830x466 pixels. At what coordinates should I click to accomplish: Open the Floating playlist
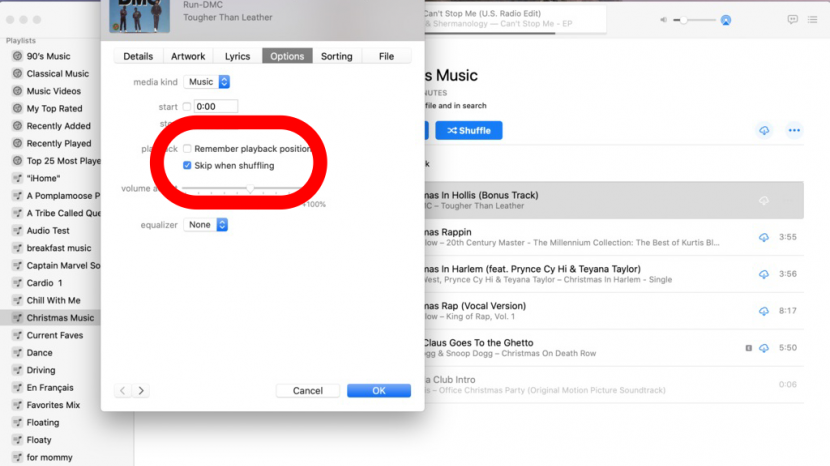coord(43,423)
